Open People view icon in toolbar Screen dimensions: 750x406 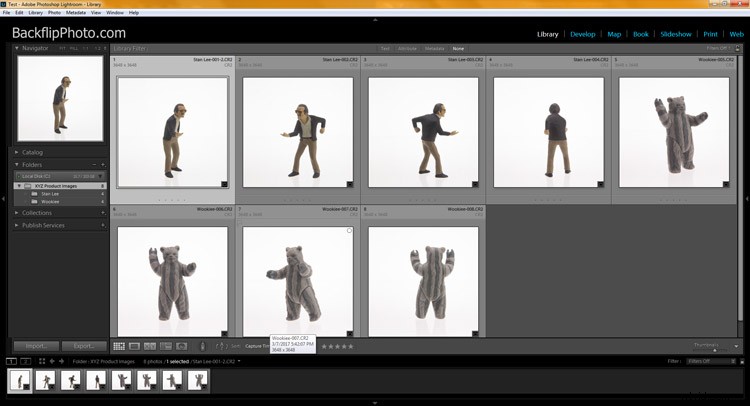click(182, 346)
